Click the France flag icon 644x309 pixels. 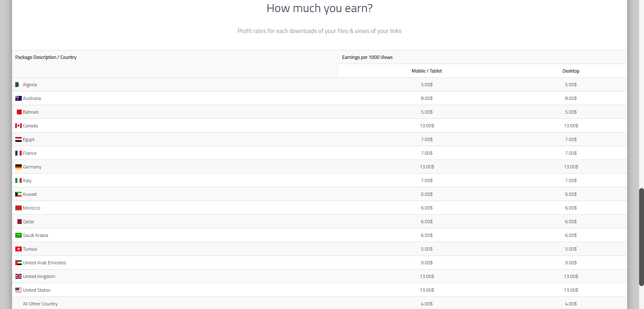coord(19,153)
